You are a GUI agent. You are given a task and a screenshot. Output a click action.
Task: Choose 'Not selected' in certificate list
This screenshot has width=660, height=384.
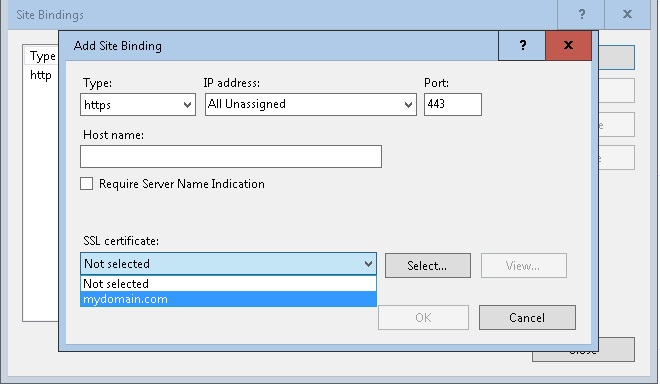coord(228,283)
